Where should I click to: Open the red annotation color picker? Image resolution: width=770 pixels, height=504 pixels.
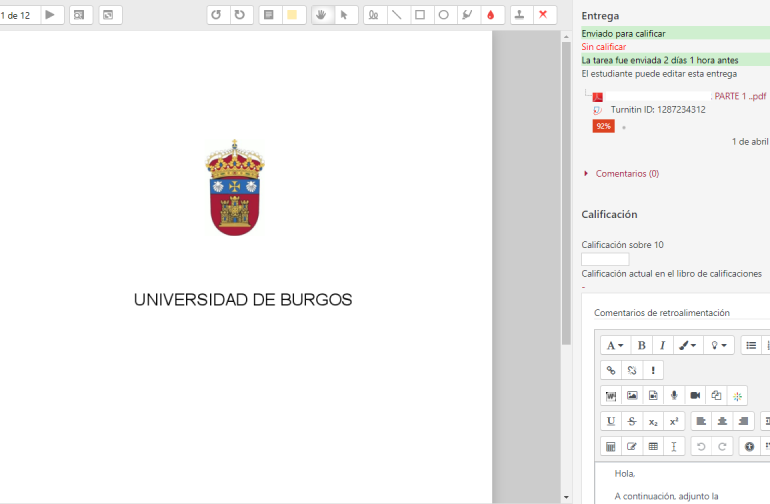point(491,15)
